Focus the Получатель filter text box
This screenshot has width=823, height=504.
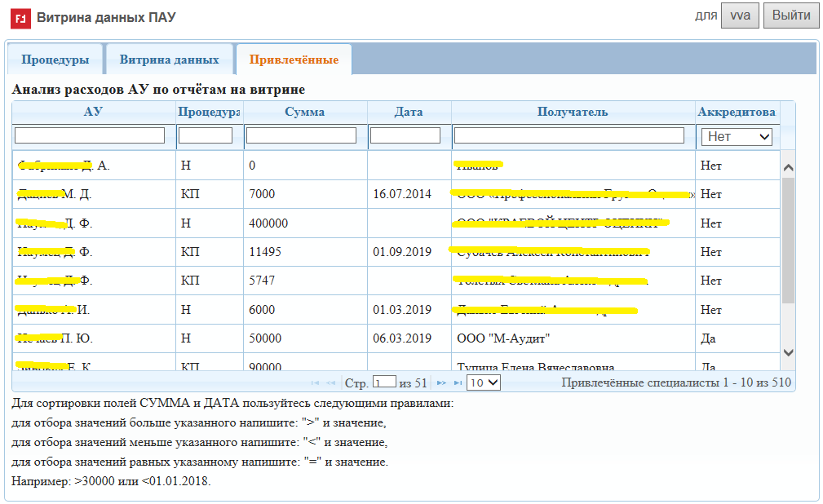tap(569, 135)
